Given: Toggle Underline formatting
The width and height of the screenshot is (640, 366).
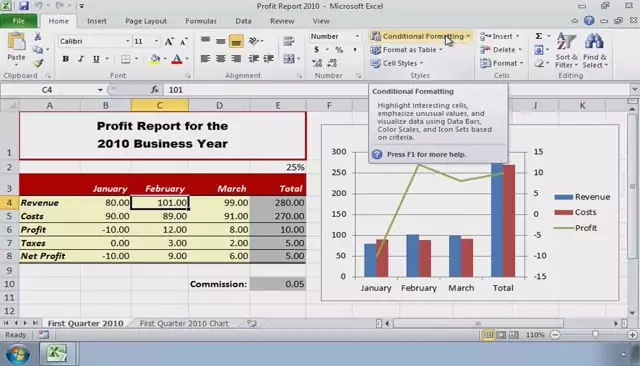Looking at the screenshot, I should click(96, 59).
